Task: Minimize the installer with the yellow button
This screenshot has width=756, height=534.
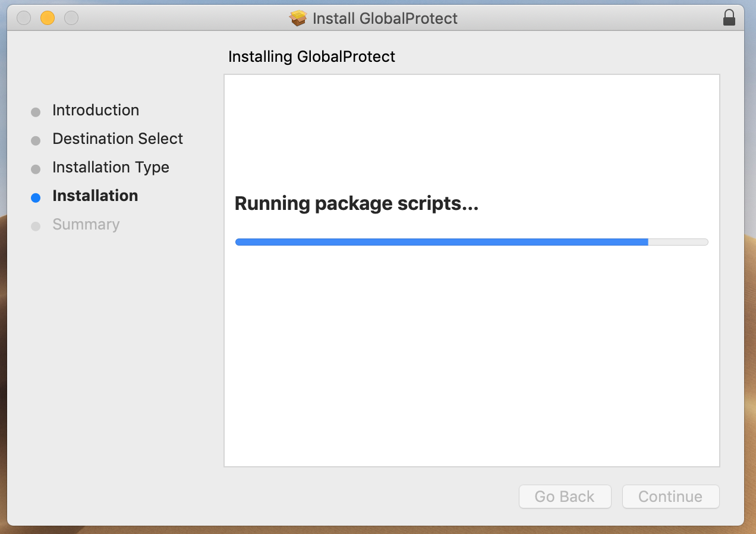Action: coord(48,18)
